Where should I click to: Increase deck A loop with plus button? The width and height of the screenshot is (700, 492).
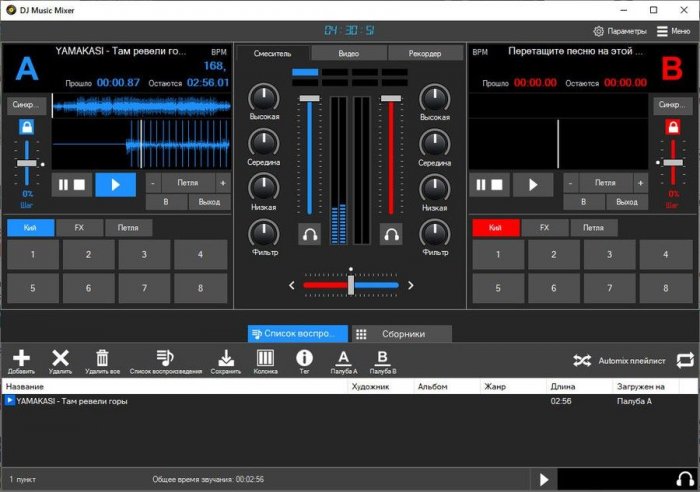(222, 183)
